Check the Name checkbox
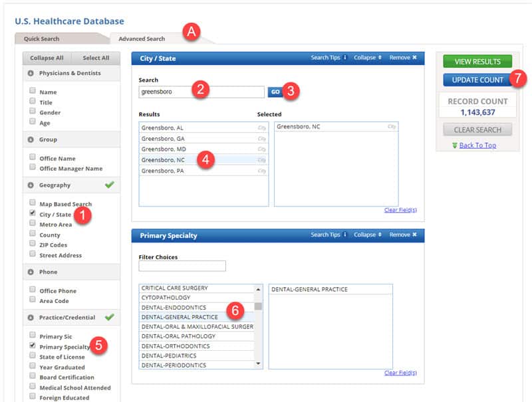Image resolution: width=532 pixels, height=402 pixels. click(32, 90)
